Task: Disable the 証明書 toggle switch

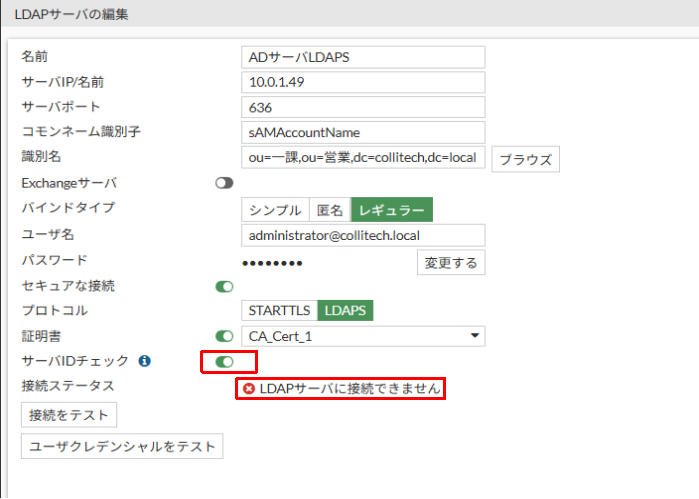Action: (x=224, y=336)
